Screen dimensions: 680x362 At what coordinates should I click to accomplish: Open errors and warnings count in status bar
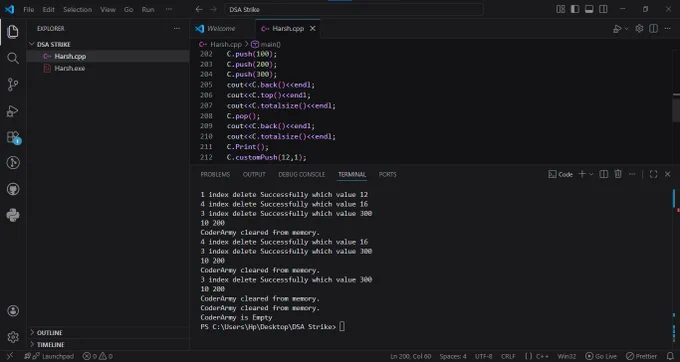tap(98, 356)
